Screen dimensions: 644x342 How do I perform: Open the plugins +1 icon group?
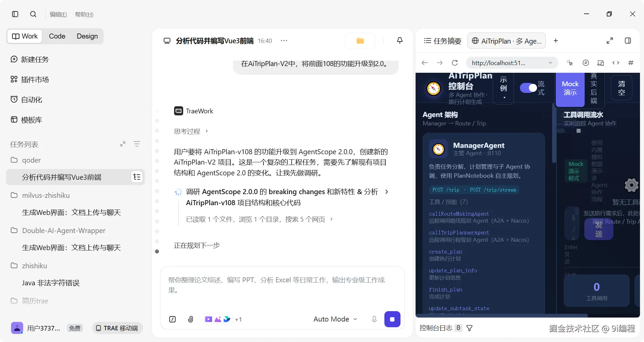tap(223, 319)
